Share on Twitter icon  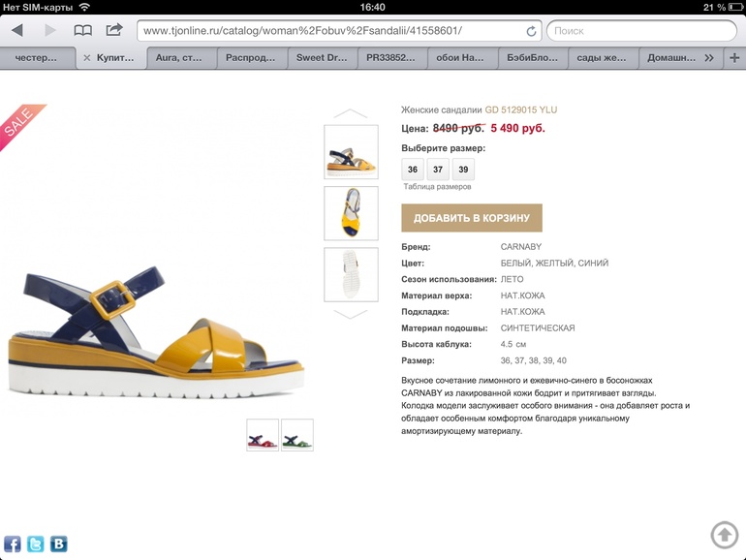(36, 544)
